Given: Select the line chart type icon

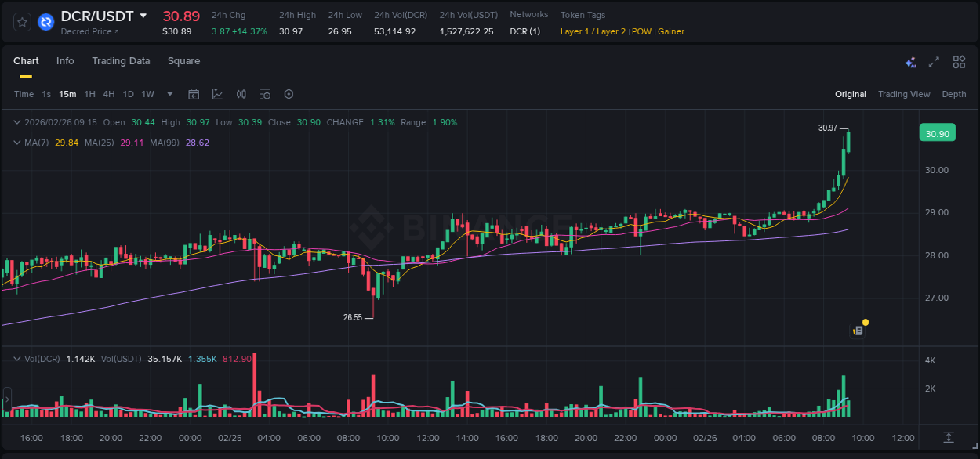Looking at the screenshot, I should point(217,94).
